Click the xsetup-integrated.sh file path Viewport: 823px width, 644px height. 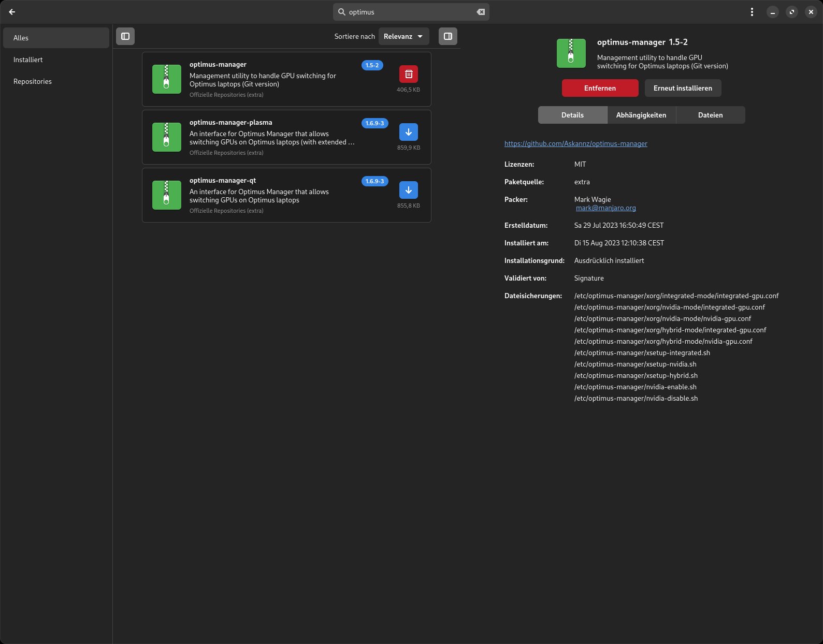coord(642,353)
